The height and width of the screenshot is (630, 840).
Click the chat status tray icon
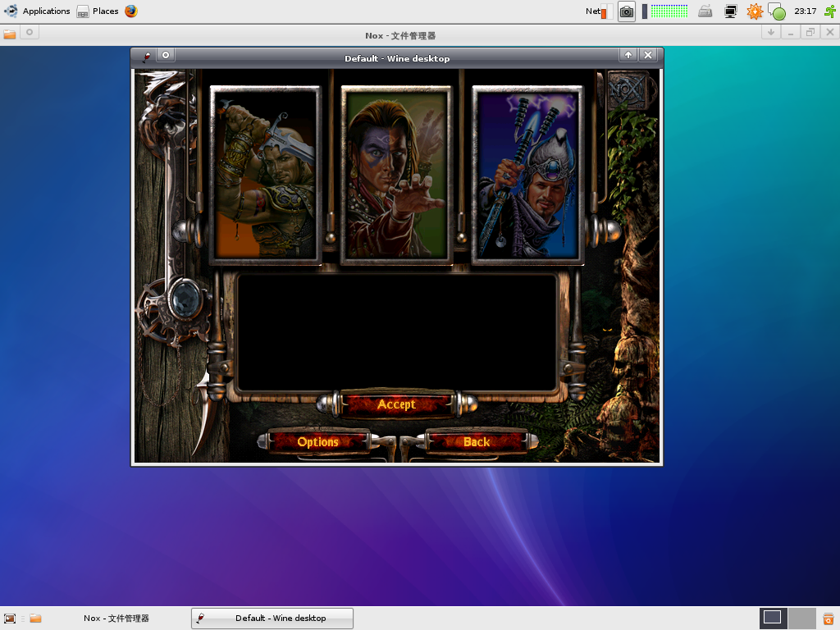coord(776,11)
